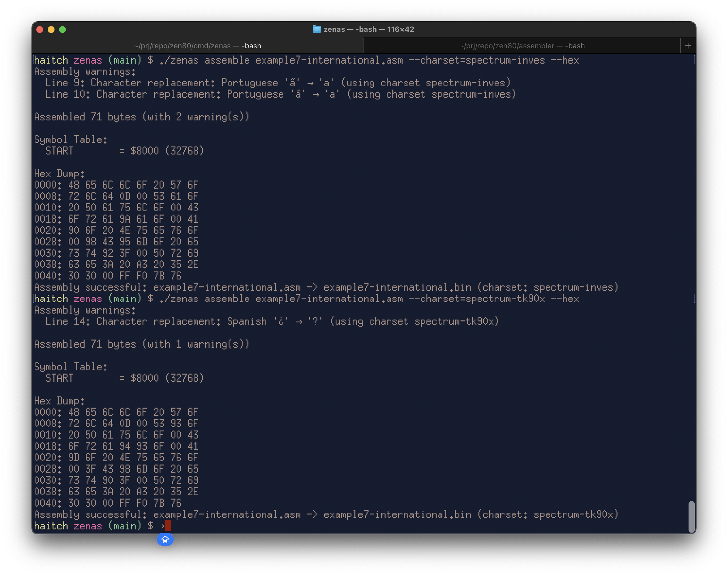Open a new tab with plus button

click(x=688, y=45)
